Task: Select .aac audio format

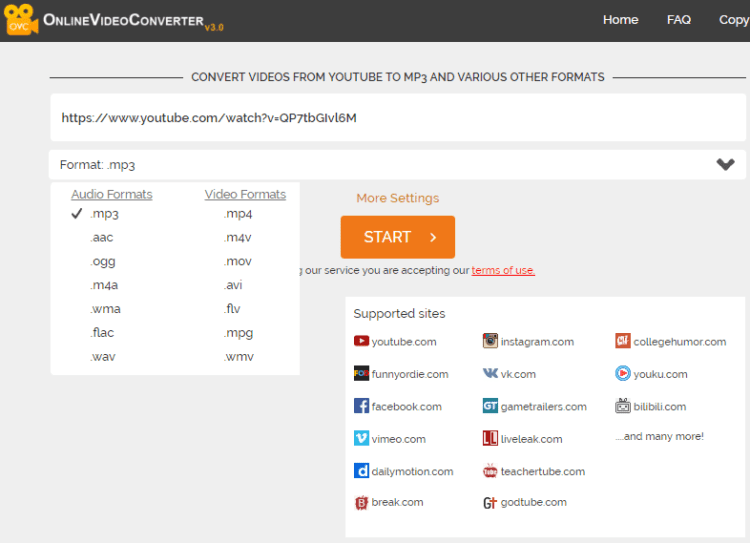Action: tap(102, 237)
